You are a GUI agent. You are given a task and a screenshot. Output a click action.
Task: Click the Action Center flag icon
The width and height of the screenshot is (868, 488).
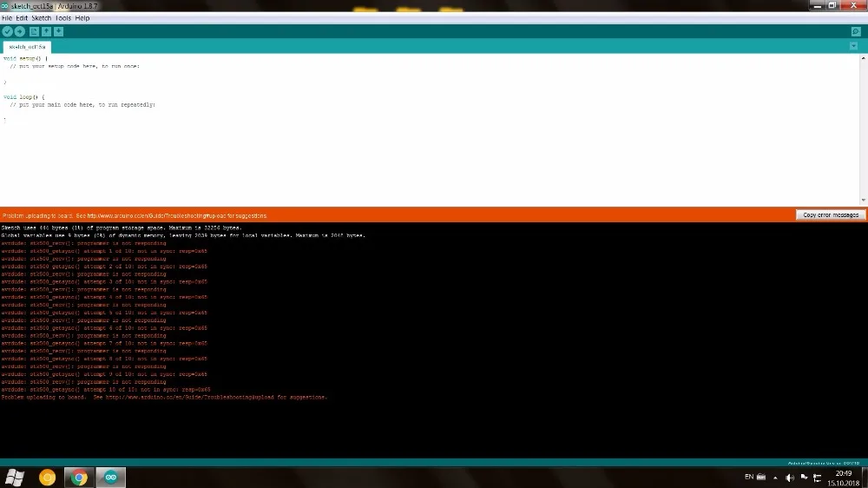(x=804, y=478)
